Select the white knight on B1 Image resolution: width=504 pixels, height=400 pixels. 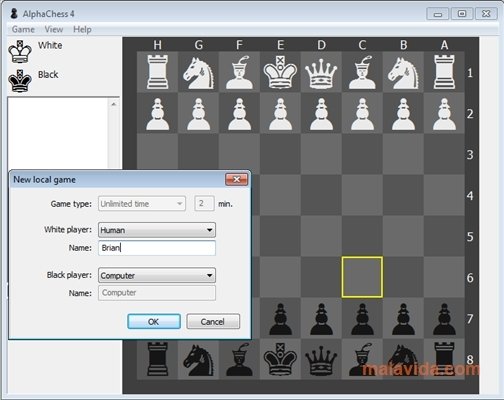(403, 73)
